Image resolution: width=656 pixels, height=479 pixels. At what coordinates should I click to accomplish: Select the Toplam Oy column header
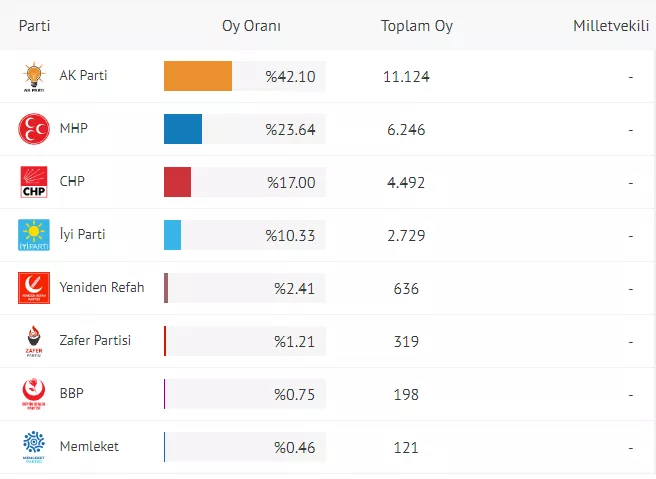point(417,26)
